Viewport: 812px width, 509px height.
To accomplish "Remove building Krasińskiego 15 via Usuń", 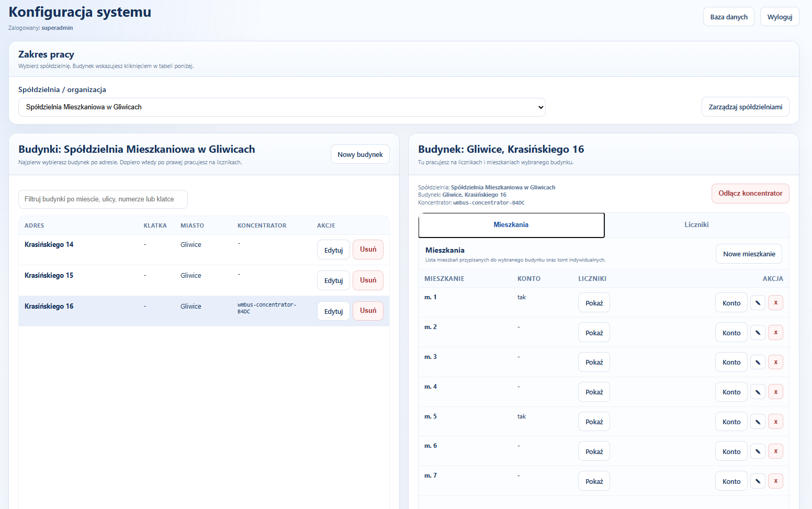I will pyautogui.click(x=368, y=280).
